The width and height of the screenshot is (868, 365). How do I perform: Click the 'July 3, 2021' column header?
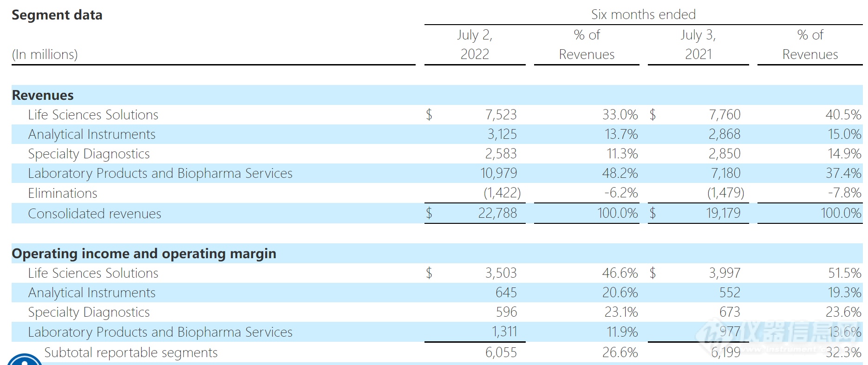click(698, 45)
